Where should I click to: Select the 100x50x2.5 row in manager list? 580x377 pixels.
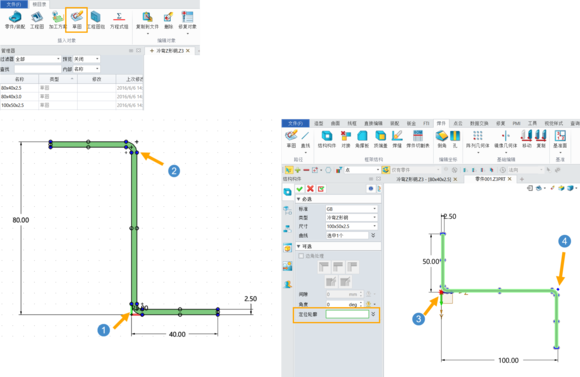pyautogui.click(x=71, y=105)
